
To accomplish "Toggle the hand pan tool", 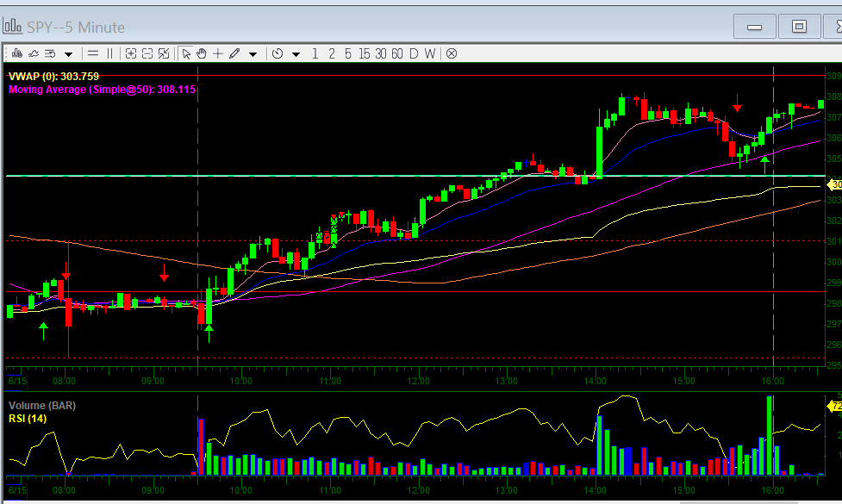I will pos(202,53).
